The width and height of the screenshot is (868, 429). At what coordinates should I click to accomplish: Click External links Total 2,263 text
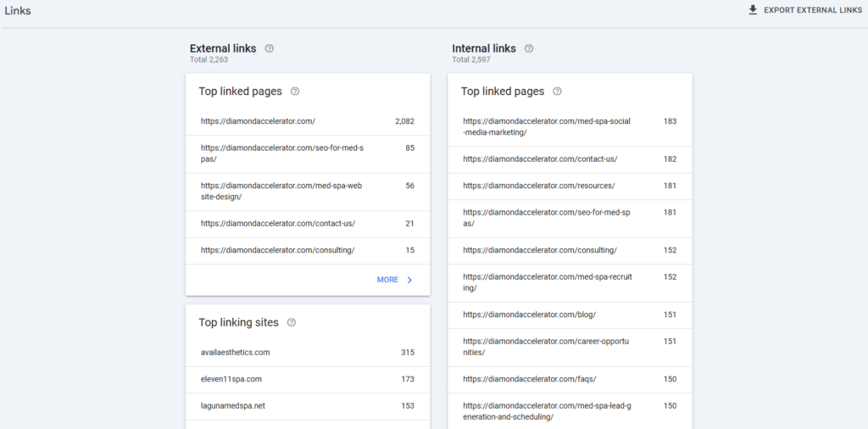pyautogui.click(x=209, y=60)
